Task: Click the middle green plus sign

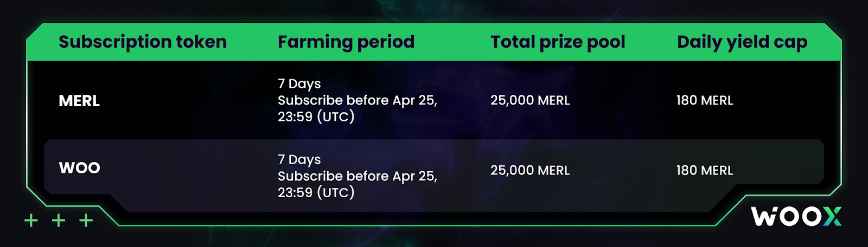Action: click(x=59, y=220)
